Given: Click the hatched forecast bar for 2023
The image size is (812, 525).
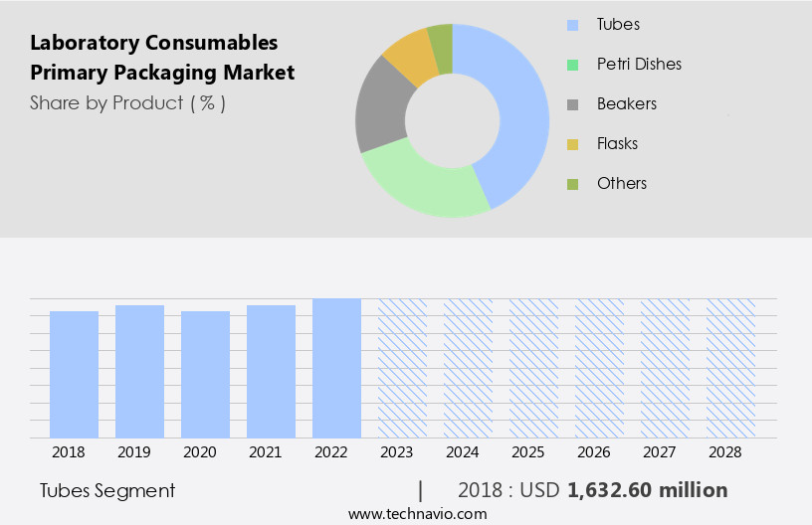Looking at the screenshot, I should pos(402,368).
